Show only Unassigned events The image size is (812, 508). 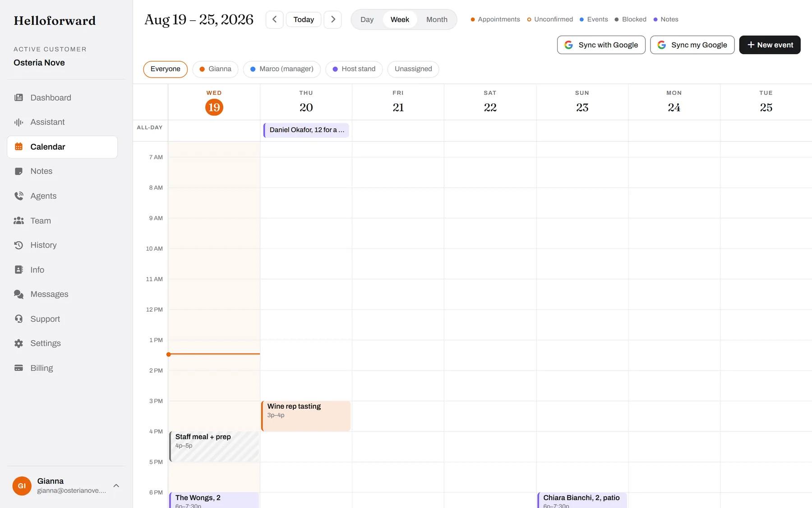click(413, 69)
